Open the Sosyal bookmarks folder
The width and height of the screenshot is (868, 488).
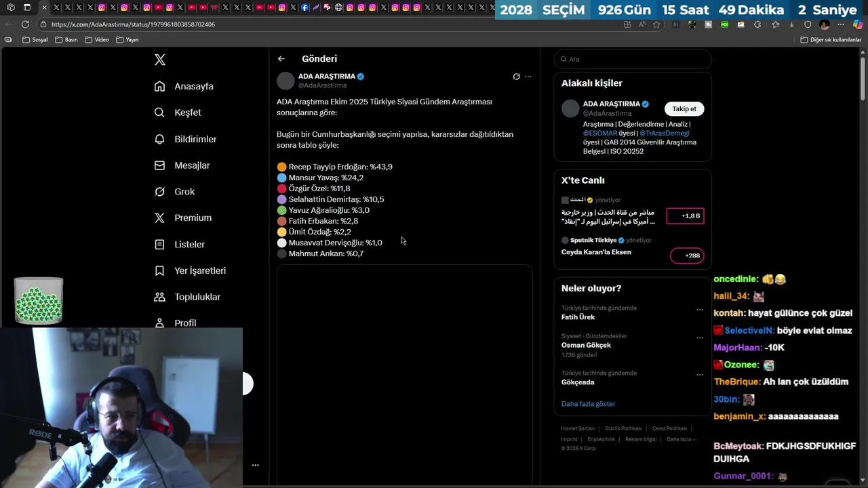[35, 40]
